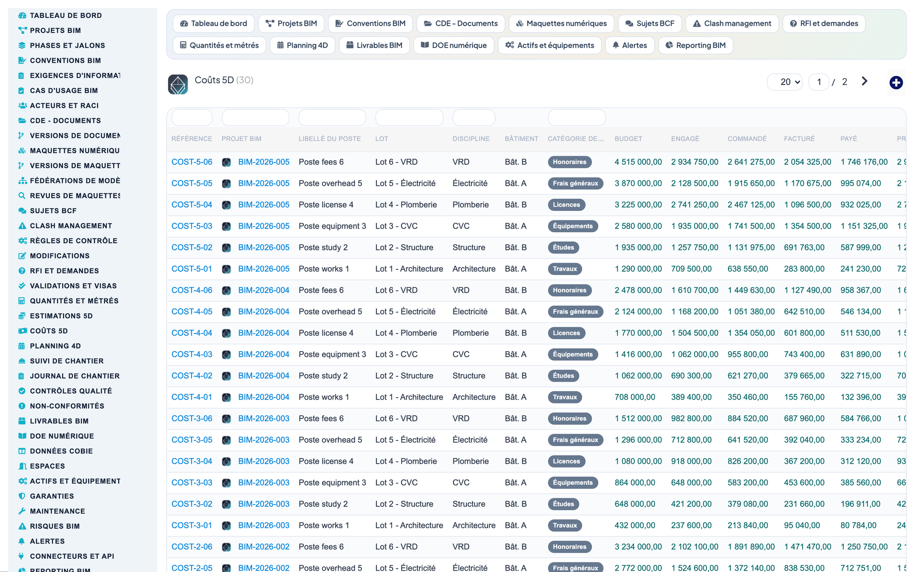This screenshot has height=572, width=924.
Task: Click Maquettes numériques cubes icon in sidebar
Action: pos(22,151)
